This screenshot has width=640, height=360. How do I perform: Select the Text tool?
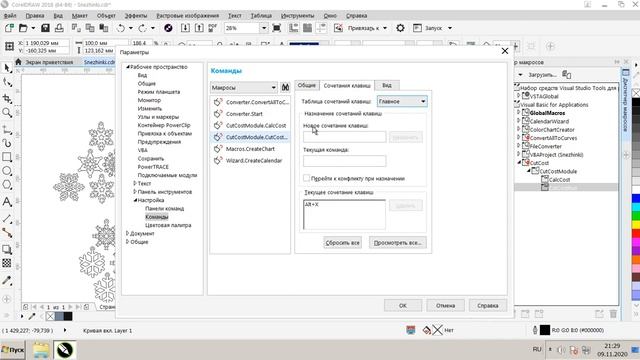[7, 202]
